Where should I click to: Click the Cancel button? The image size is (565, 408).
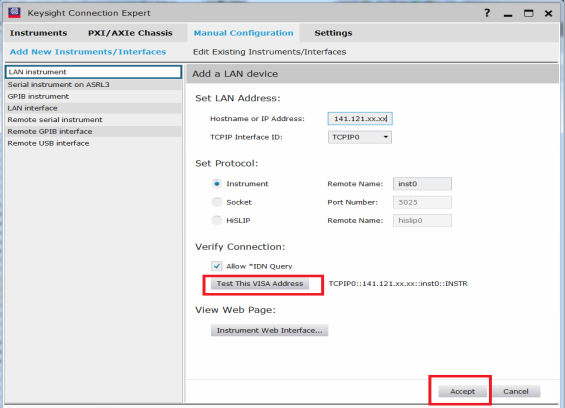point(516,391)
